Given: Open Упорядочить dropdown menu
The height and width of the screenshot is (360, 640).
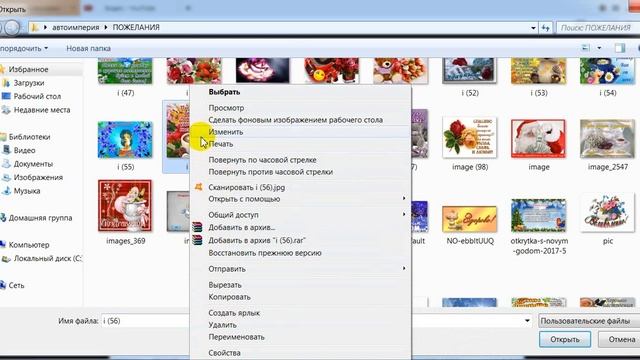Looking at the screenshot, I should tap(24, 49).
